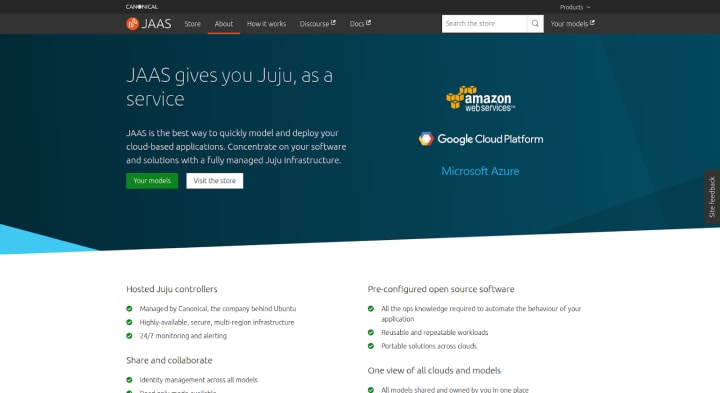Open the Discourse external link
The image size is (720, 393).
[x=317, y=24]
